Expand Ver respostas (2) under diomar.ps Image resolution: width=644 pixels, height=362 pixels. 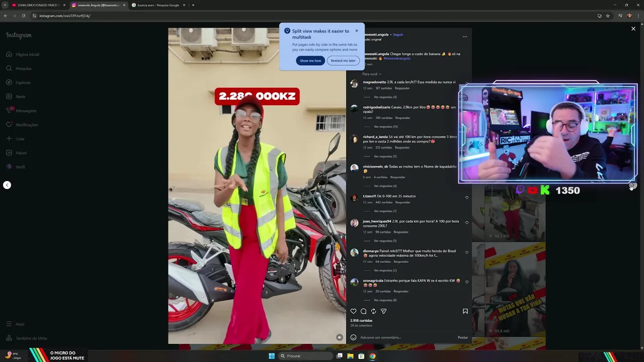coord(385,270)
